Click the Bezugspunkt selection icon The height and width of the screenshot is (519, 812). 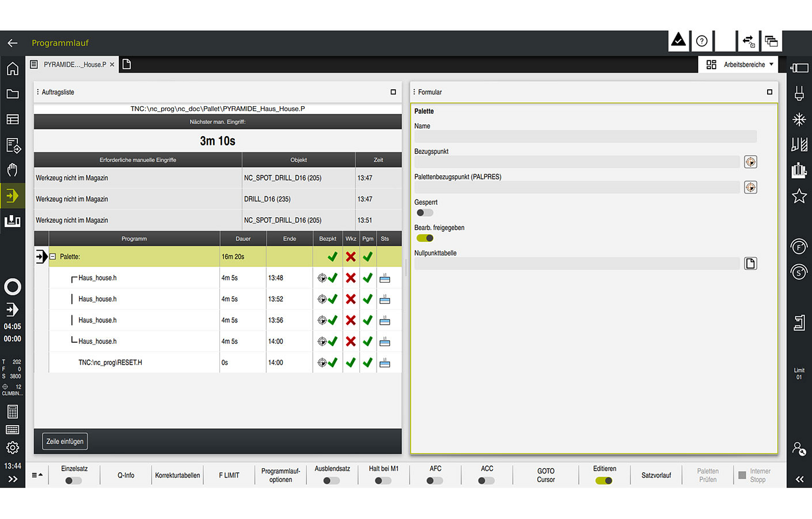(x=750, y=162)
